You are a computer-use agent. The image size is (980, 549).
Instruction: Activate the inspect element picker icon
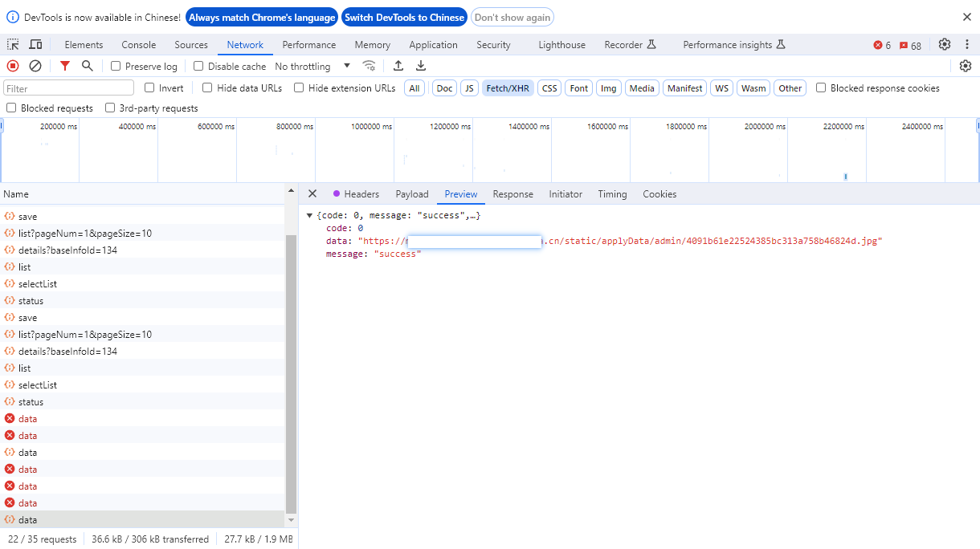[x=14, y=45]
